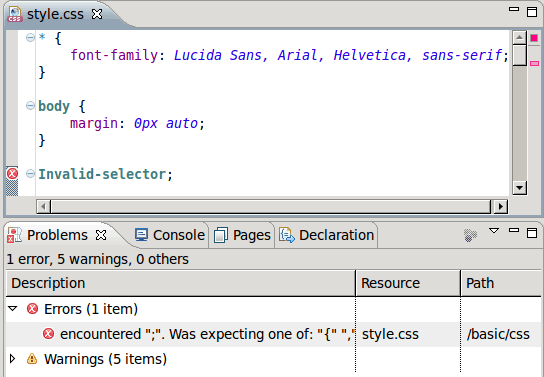The image size is (544, 377).
Task: Close the Problems view tab
Action: [x=101, y=235]
